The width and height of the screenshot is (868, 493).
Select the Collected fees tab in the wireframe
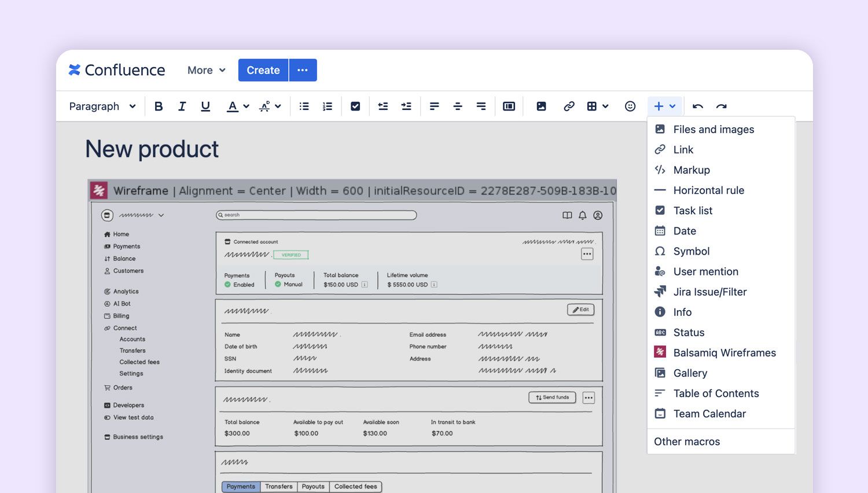point(355,487)
